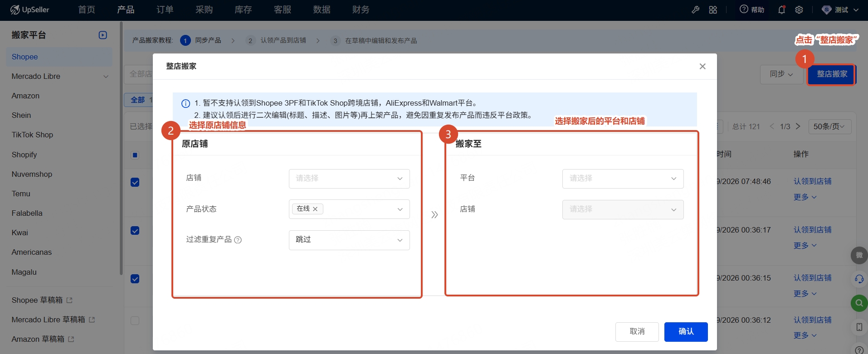Image resolution: width=868 pixels, height=354 pixels.
Task: Open the 产品 top menu
Action: 126,10
